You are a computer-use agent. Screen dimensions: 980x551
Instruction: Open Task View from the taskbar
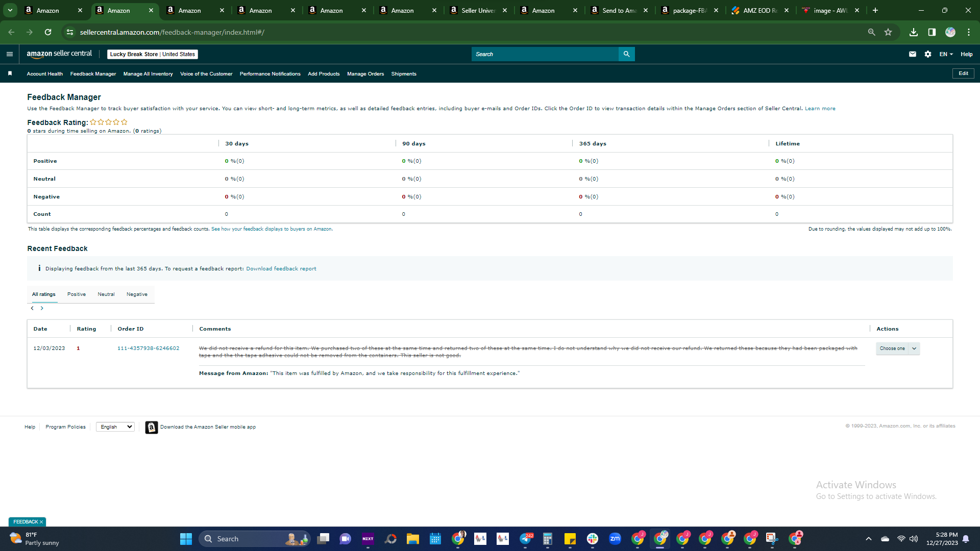click(323, 539)
